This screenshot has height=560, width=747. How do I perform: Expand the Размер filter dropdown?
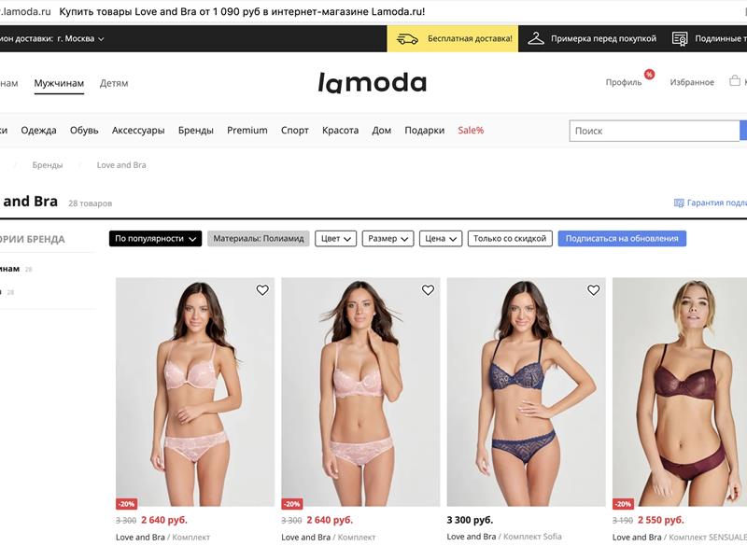pos(388,239)
